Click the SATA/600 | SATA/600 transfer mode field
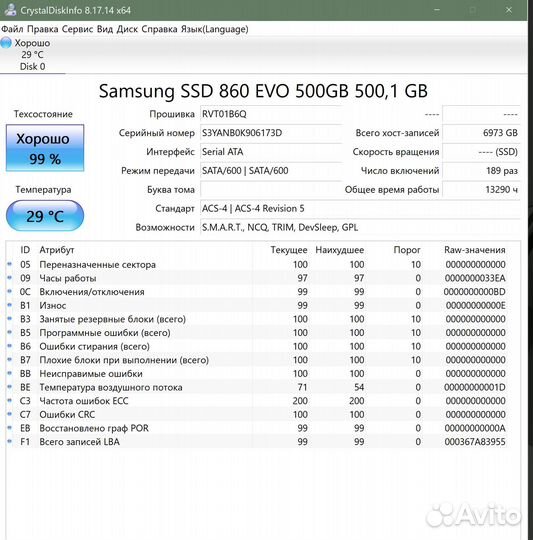 pyautogui.click(x=271, y=171)
